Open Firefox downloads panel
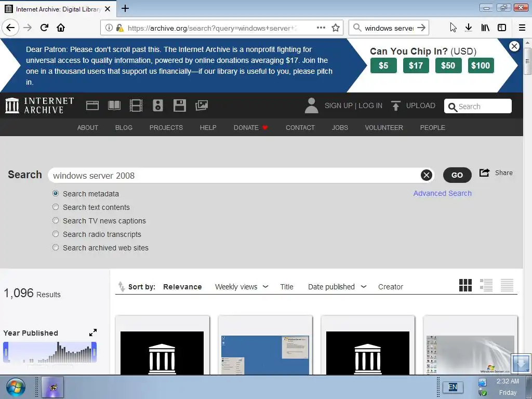This screenshot has height=399, width=532. 469,28
